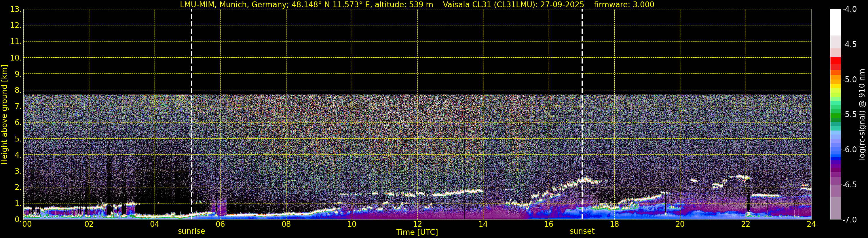Image resolution: width=868 pixels, height=238 pixels.
Task: Click the red band in the colorbar
Action: [x=836, y=64]
